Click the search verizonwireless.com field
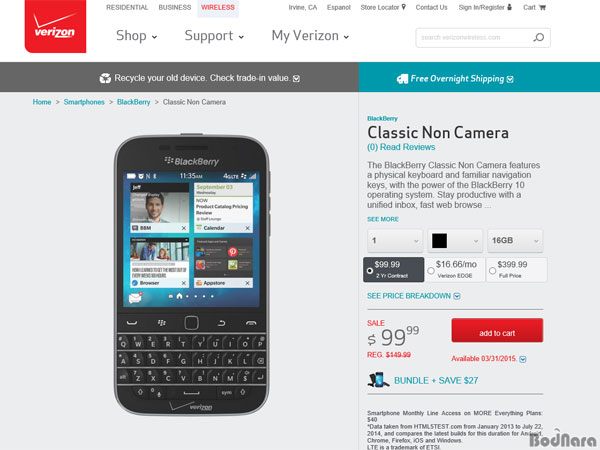600x450 pixels. [474, 38]
